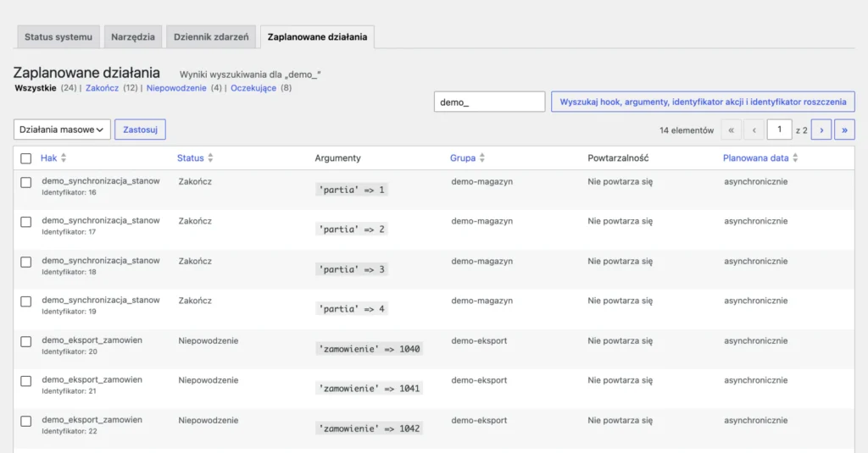Viewport: 868px width, 453px height.
Task: Focus the search field containing demo_
Action: coord(489,102)
